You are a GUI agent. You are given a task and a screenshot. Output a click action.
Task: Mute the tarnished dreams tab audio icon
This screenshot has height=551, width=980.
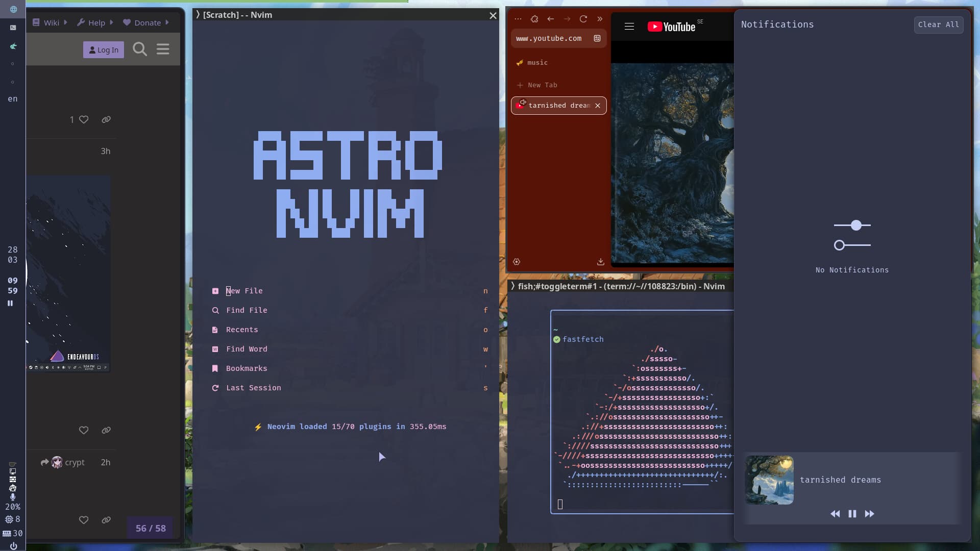523,103
